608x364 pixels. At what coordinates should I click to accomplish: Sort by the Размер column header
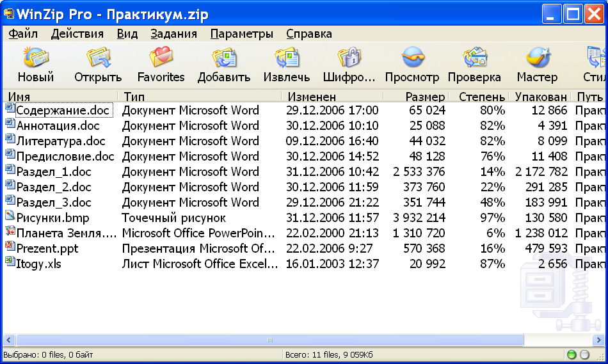click(416, 96)
